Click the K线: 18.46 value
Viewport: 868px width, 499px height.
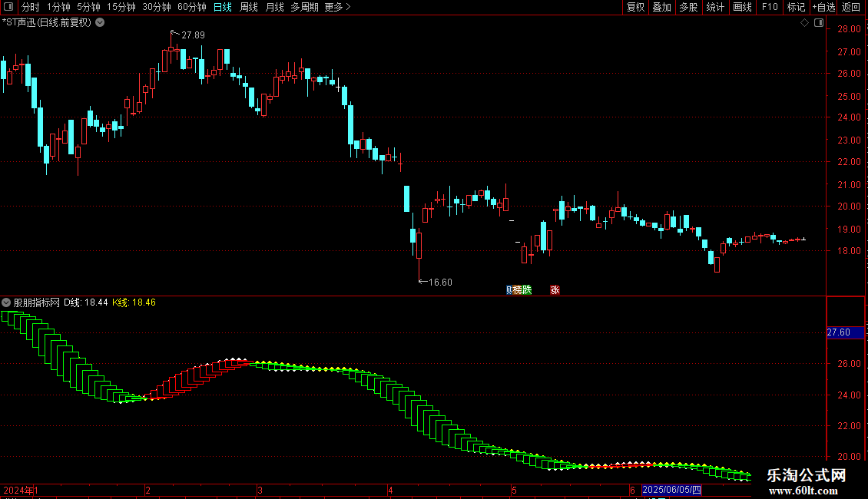[x=134, y=302]
